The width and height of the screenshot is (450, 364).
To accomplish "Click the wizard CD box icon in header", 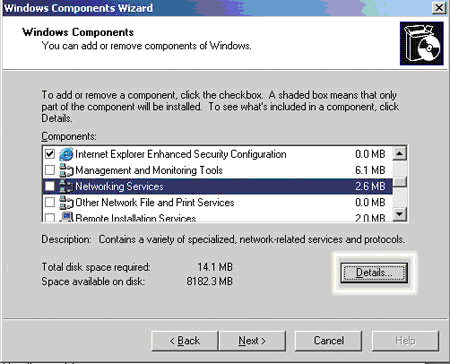I will [422, 44].
